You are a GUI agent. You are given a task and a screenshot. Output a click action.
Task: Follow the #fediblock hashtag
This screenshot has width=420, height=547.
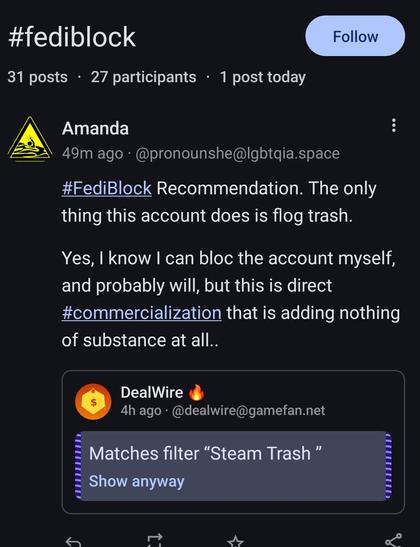pyautogui.click(x=355, y=36)
